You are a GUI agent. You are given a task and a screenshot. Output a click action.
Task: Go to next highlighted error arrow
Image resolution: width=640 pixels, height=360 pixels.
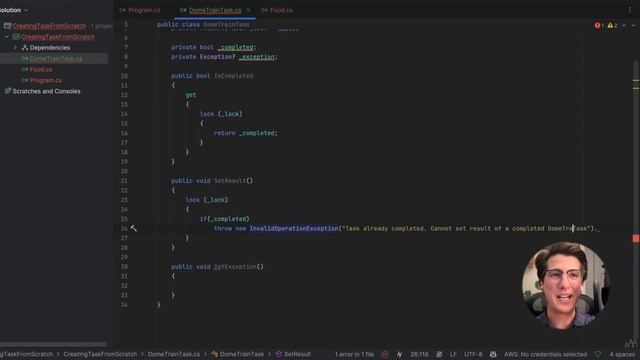click(633, 25)
